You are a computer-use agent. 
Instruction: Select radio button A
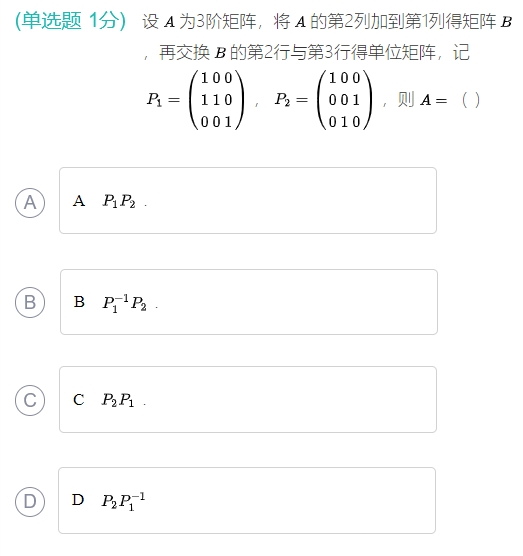(x=30, y=203)
